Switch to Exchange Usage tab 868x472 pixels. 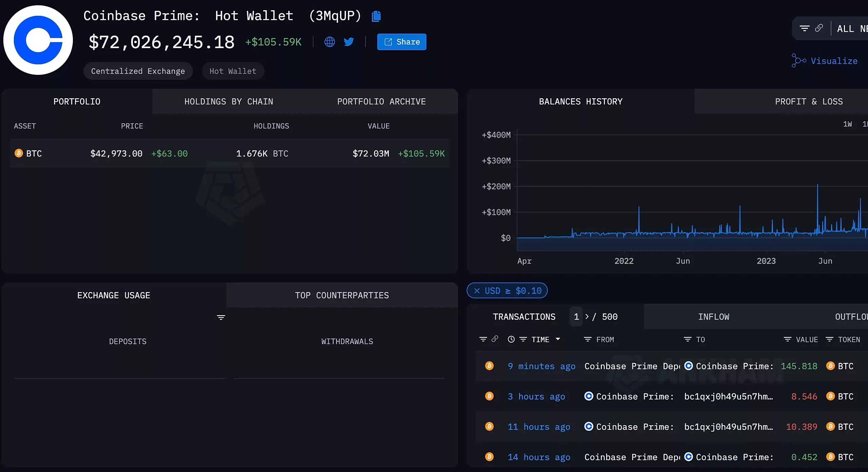114,295
